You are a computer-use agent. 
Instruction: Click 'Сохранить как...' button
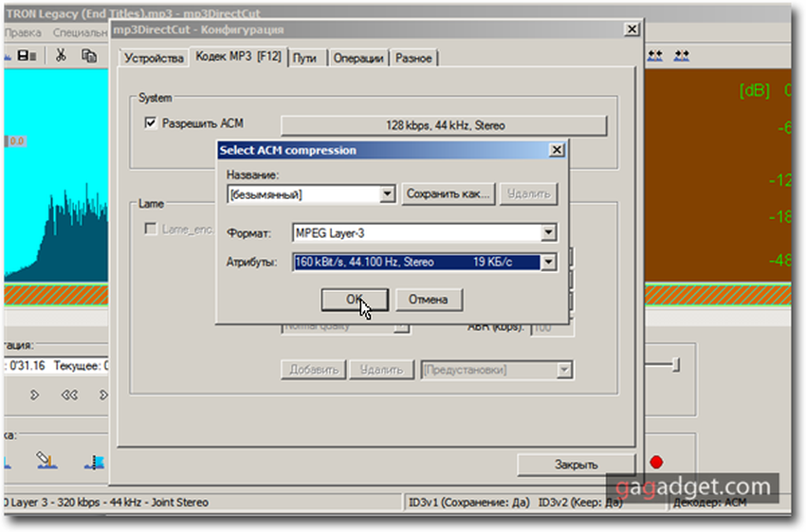tap(448, 194)
